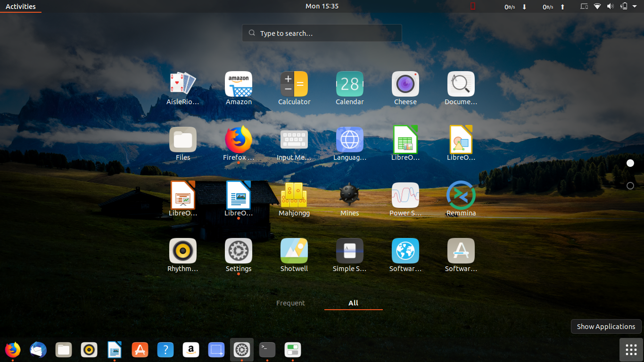Viewport: 644px width, 362px height.
Task: Open the Screenshot tool in the dock
Action: 216,350
